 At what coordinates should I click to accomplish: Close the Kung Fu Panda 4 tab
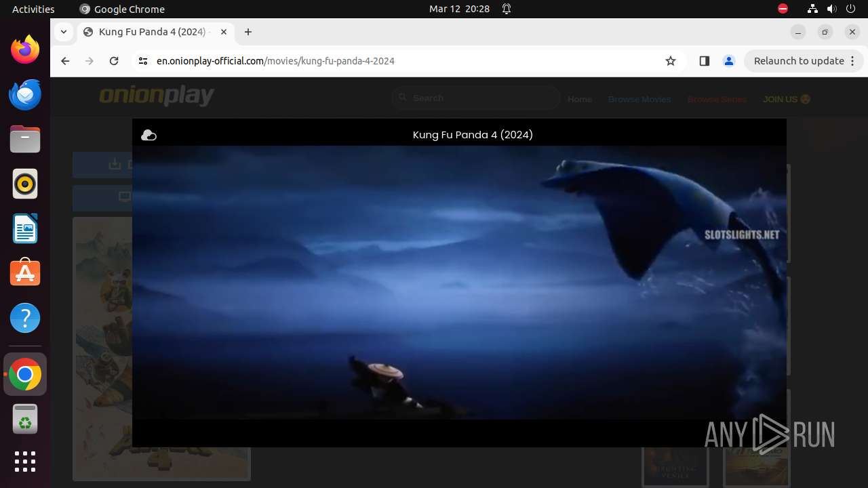click(x=224, y=32)
